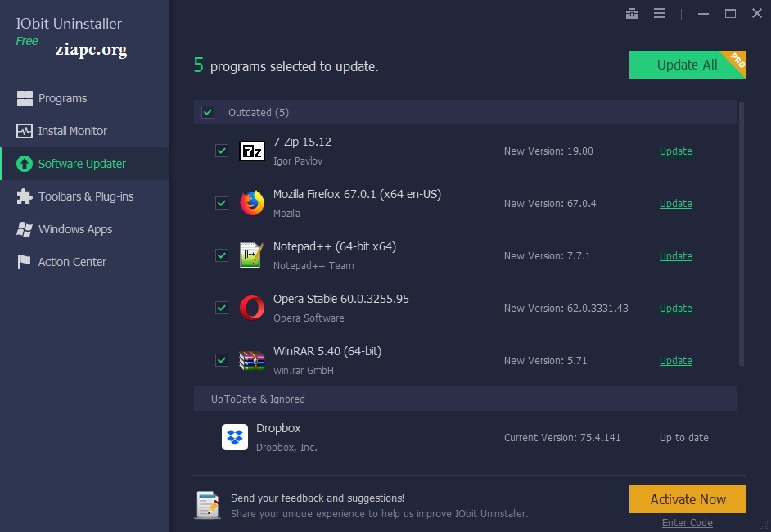Click the program list vertical scrollbar
This screenshot has height=532, width=771.
click(742, 234)
